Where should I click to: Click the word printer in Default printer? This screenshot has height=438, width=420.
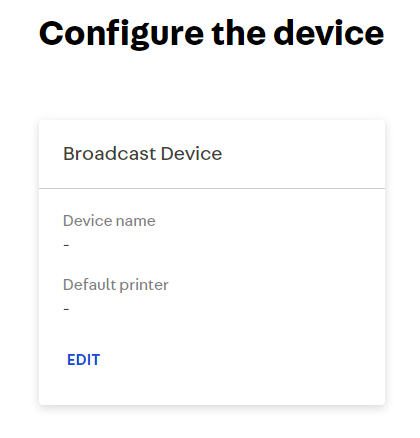144,286
